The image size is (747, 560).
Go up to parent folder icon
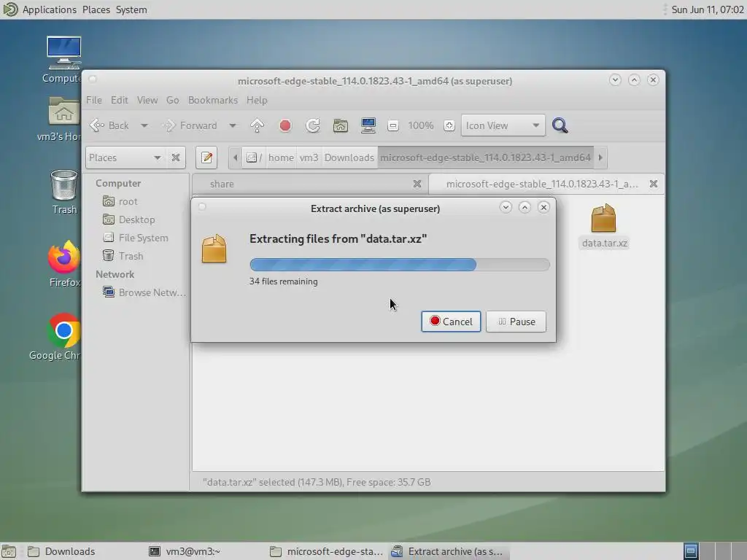pyautogui.click(x=258, y=125)
